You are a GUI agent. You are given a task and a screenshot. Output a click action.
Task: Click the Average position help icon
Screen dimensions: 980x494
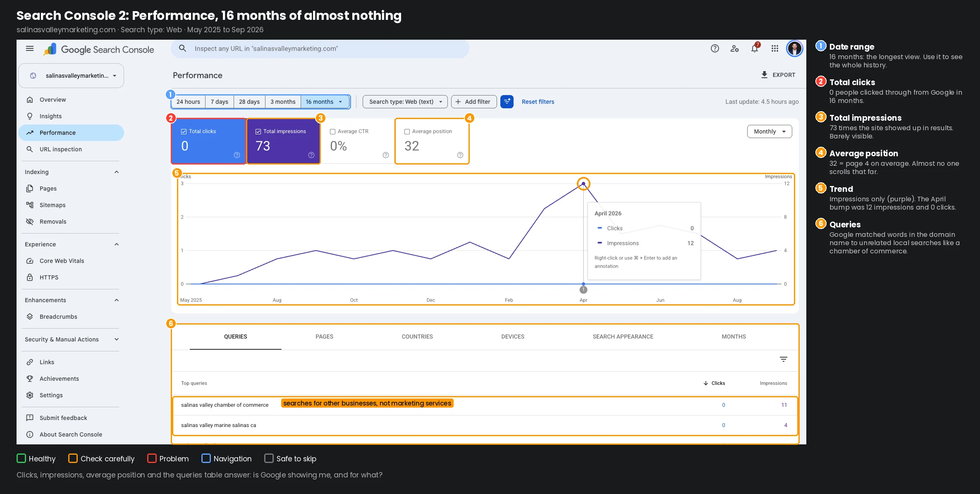pos(460,155)
